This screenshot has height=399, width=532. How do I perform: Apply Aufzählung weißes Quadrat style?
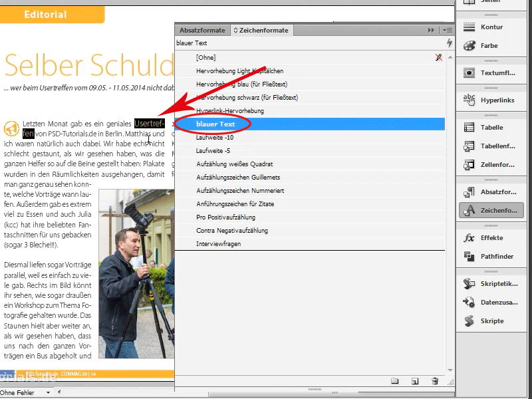310,164
